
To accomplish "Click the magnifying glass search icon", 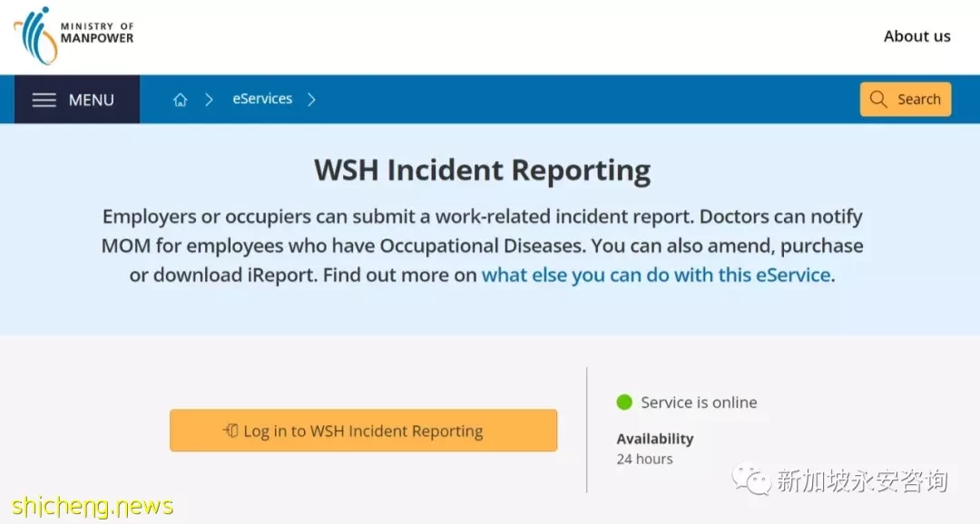I will pos(878,100).
